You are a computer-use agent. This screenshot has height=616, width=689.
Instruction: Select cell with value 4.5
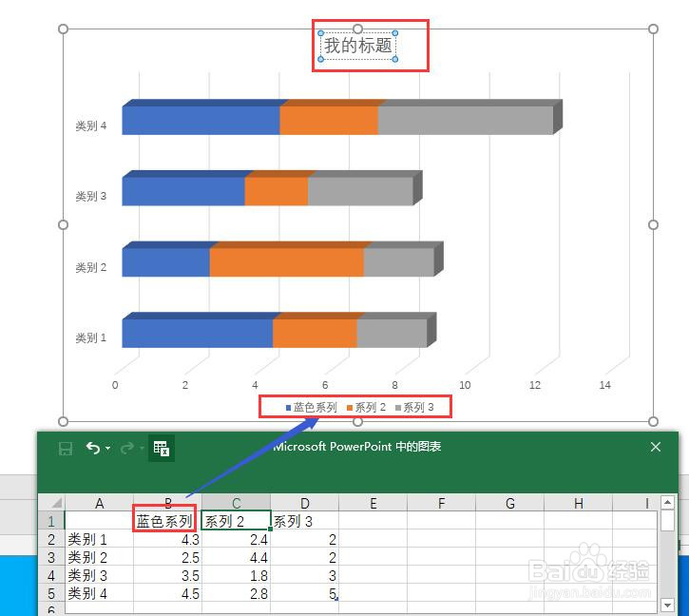pyautogui.click(x=167, y=593)
